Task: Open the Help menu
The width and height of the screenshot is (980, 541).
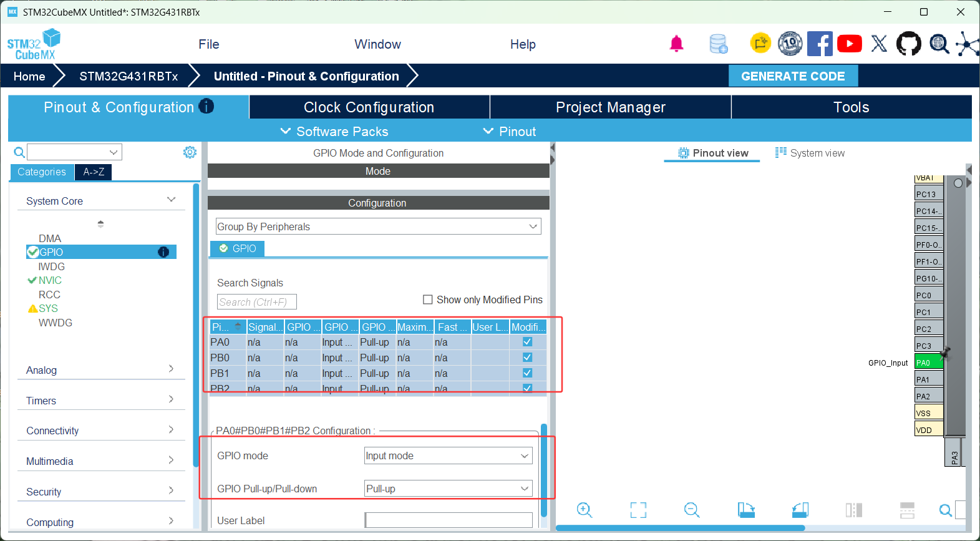Action: (x=523, y=44)
